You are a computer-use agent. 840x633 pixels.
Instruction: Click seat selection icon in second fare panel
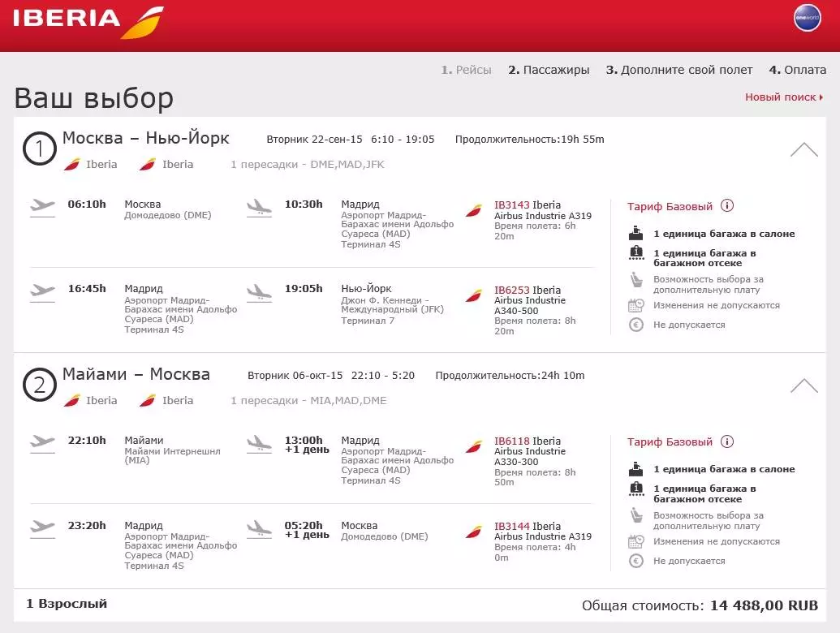(636, 516)
